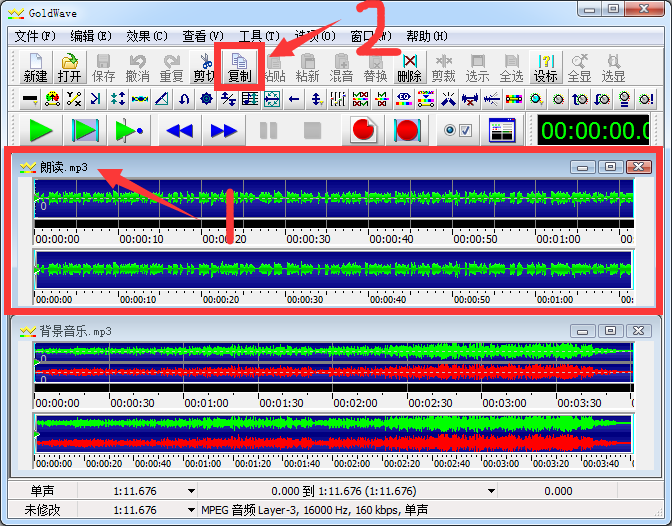Click the 保存 (Save) toolbar button
The image size is (672, 526).
tap(103, 67)
